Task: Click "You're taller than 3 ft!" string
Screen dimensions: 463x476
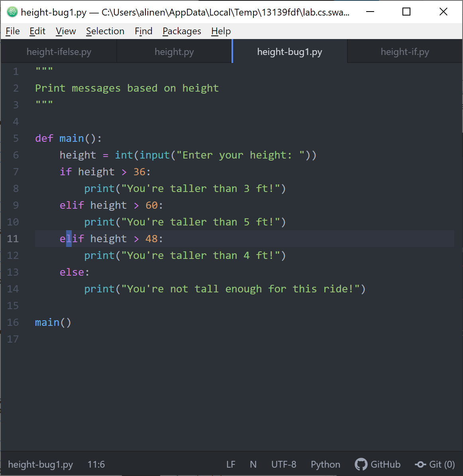Action: coord(200,188)
